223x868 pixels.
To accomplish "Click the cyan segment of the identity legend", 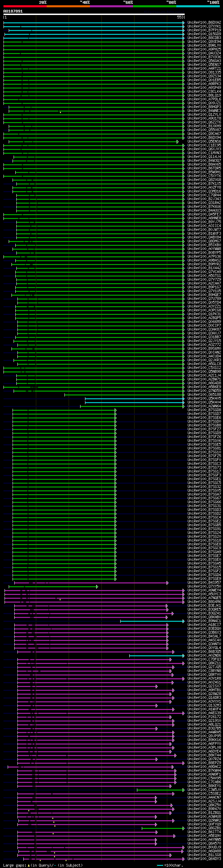I will coord(198,6).
